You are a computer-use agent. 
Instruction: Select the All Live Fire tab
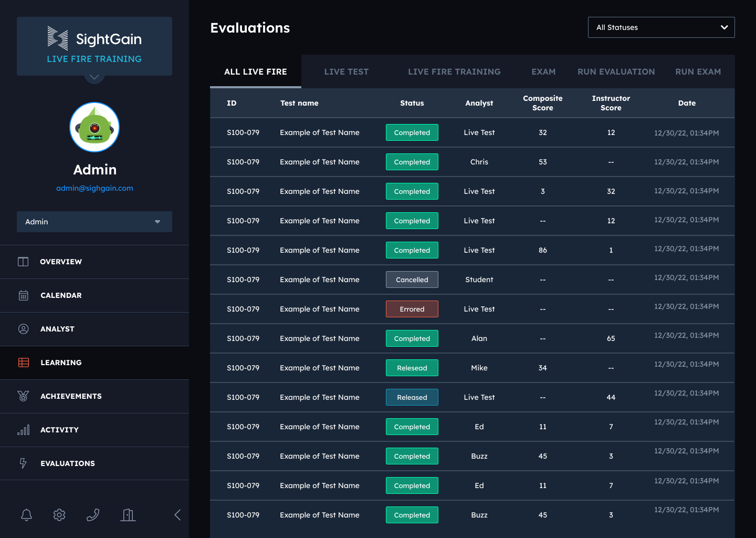click(256, 71)
